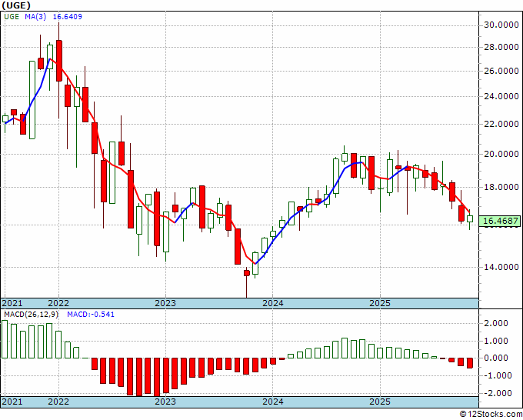
Task: Click 2024 on the MACD timeline
Action: pyautogui.click(x=272, y=402)
